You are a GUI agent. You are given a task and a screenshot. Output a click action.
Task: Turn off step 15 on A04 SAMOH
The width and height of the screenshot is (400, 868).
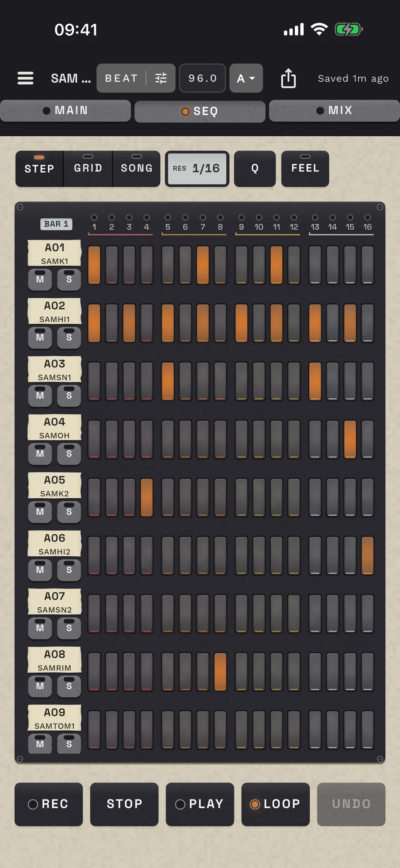350,440
